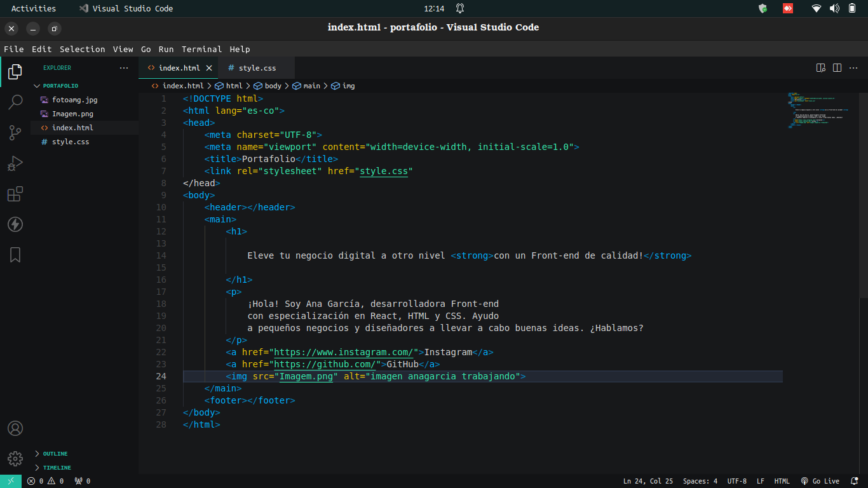The image size is (868, 488).
Task: Change end of line sequence LF
Action: tap(761, 481)
